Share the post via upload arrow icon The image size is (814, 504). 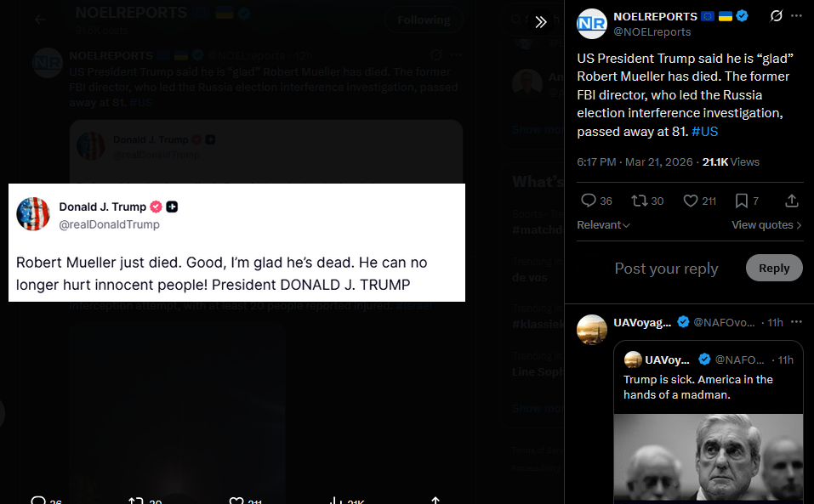(791, 201)
